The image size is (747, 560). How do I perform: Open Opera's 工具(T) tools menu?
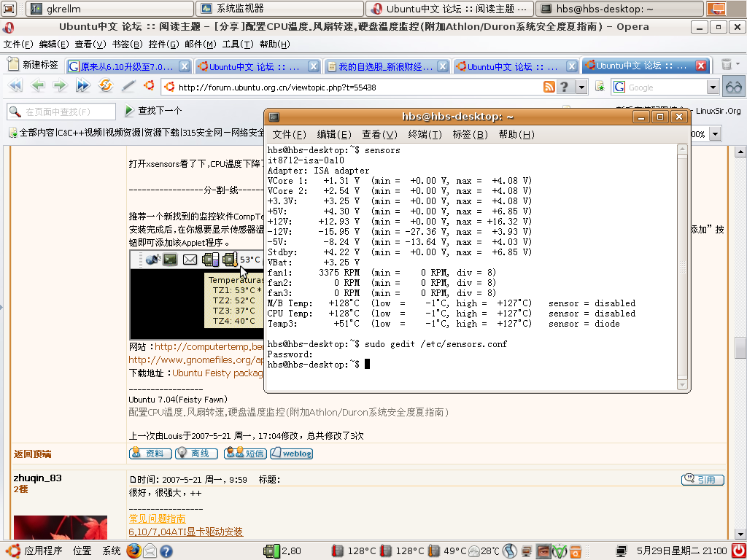coord(238,44)
